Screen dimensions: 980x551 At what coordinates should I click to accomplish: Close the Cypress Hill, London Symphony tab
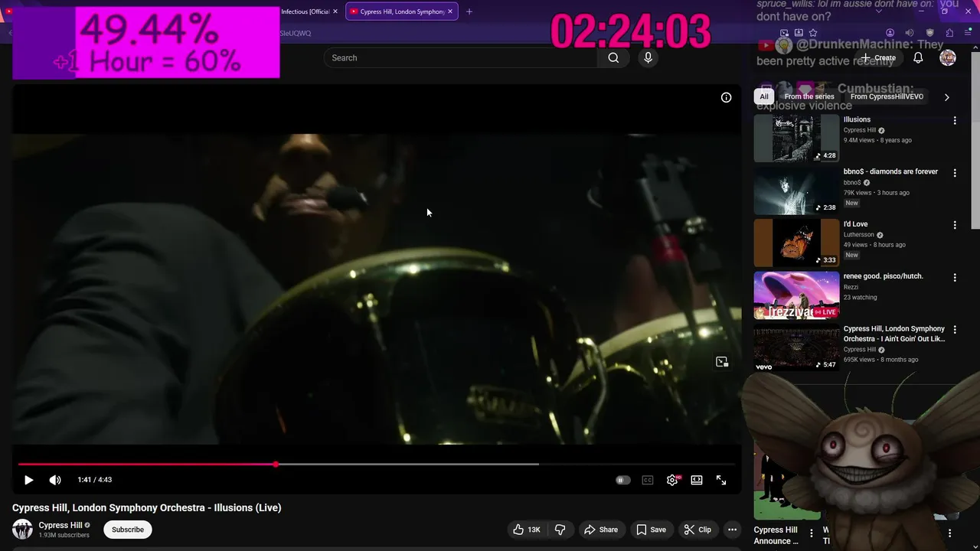click(450, 11)
